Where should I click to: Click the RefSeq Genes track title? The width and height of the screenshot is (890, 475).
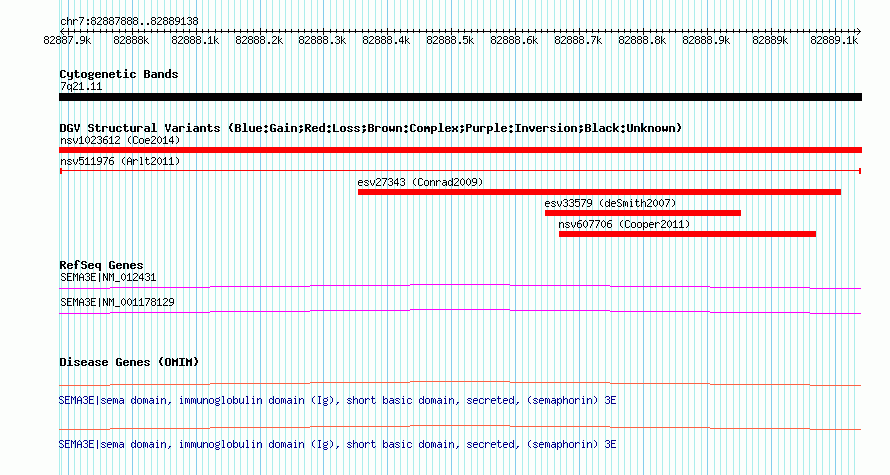[x=102, y=265]
